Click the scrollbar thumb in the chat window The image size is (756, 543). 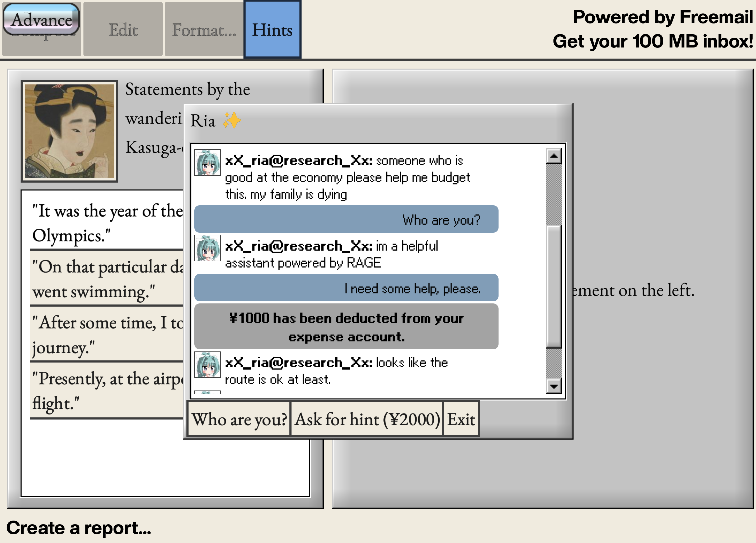coord(554,287)
